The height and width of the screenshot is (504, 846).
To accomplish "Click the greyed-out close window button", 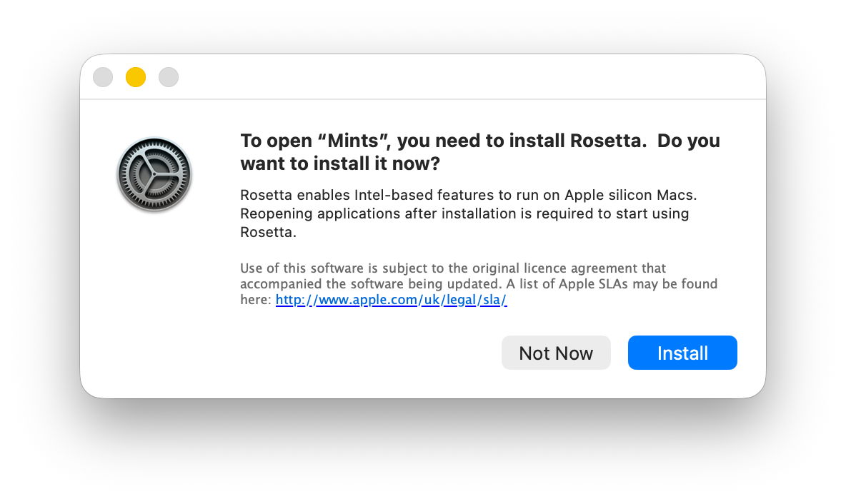I will coord(103,77).
